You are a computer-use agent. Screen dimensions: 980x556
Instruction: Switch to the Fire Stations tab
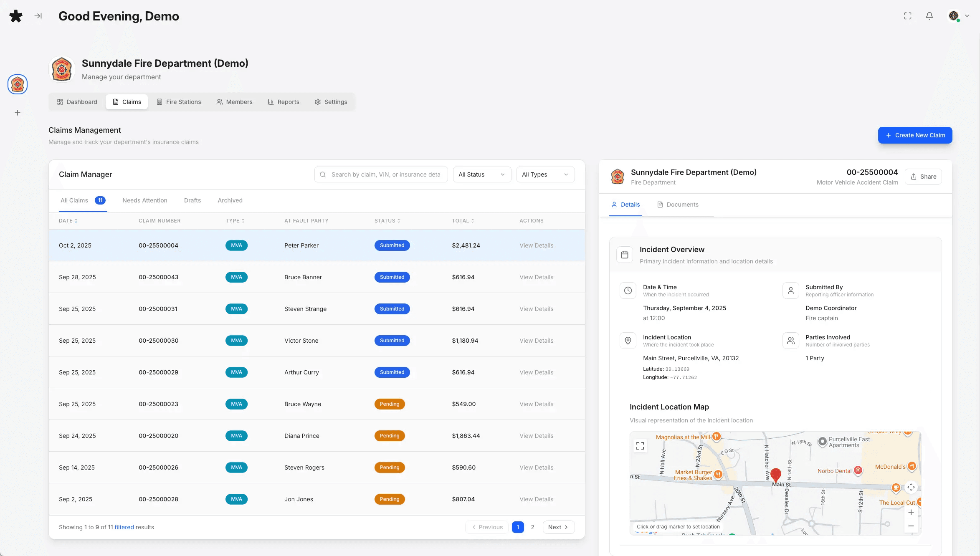point(179,102)
